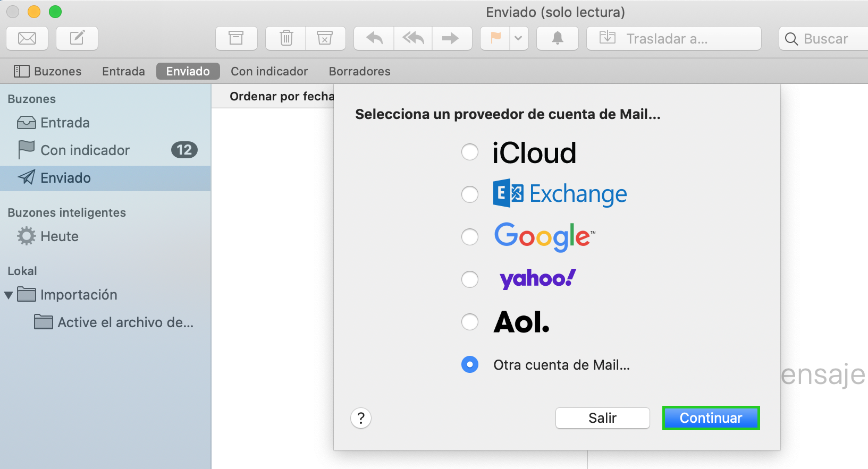Toggle Buzones sidebar panel icon
Screen dimensions: 868x469
[21, 71]
